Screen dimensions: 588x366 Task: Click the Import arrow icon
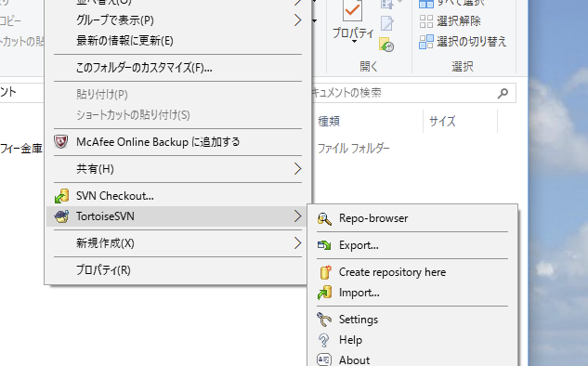tap(324, 293)
